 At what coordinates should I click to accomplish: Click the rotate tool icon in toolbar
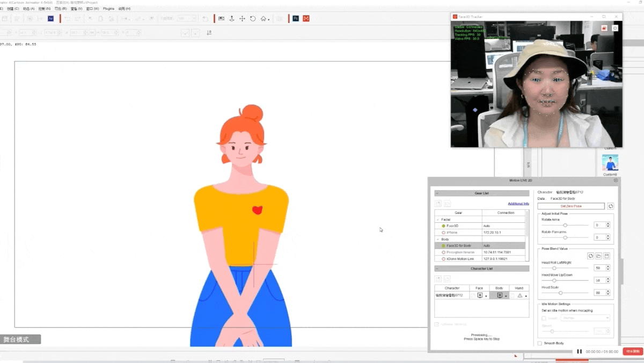click(x=253, y=18)
